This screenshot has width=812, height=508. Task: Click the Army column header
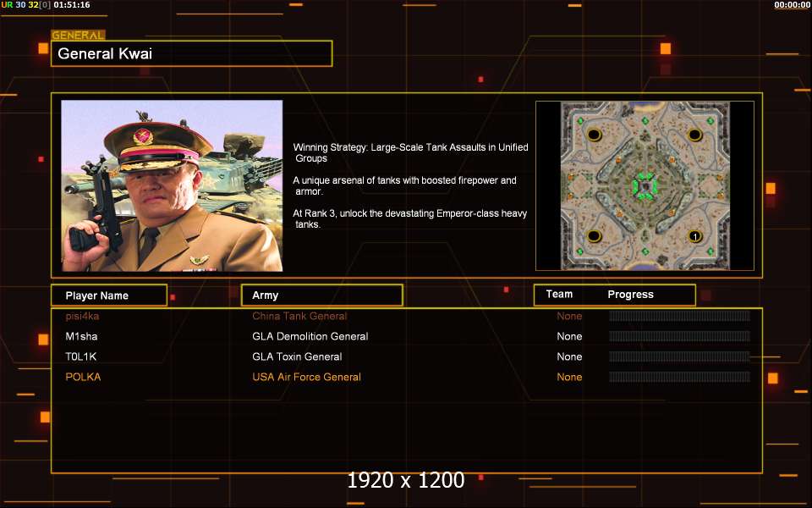tap(322, 295)
